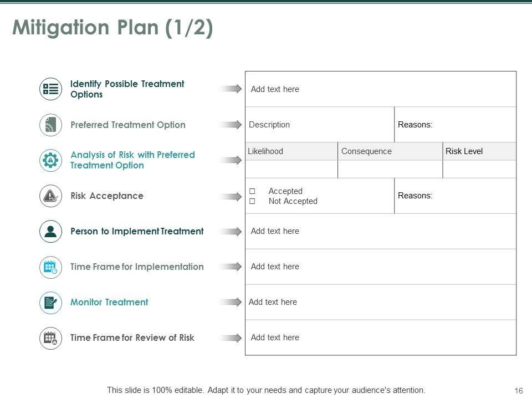This screenshot has width=532, height=399.
Task: Check the Not Accepted checkbox
Action: click(x=252, y=201)
